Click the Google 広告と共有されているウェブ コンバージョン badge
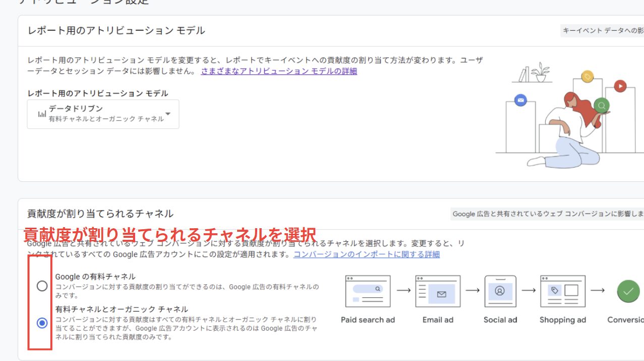 [x=547, y=214]
